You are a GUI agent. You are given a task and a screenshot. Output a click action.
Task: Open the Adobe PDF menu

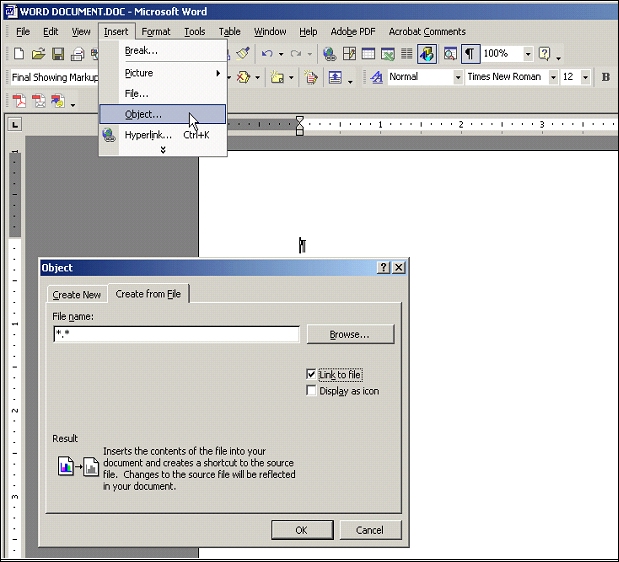coord(353,32)
